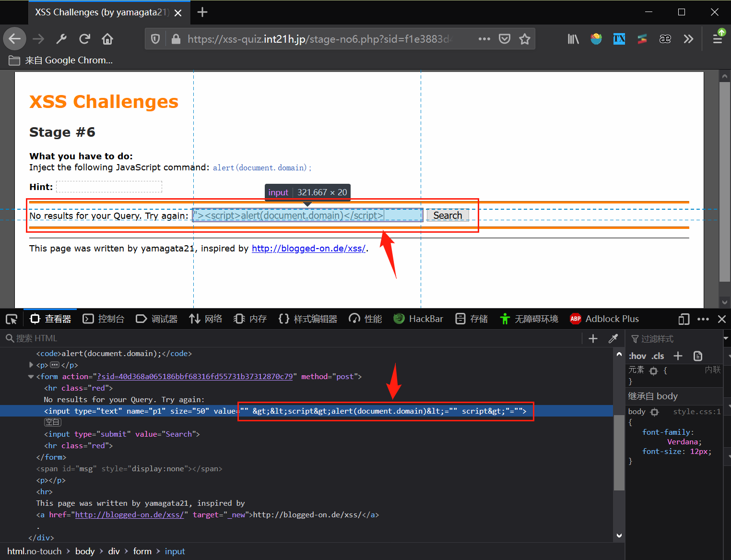Switch to the 网络 network tab
This screenshot has width=731, height=560.
click(206, 319)
